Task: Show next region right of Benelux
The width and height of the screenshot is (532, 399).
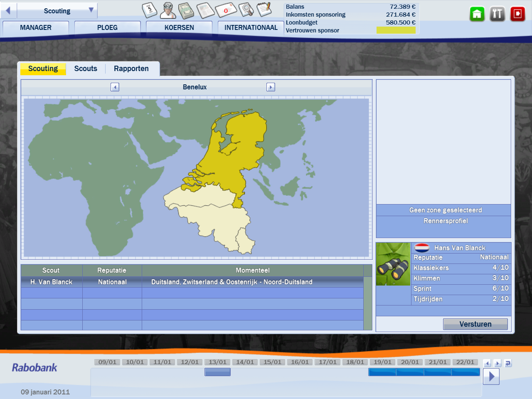Action: pyautogui.click(x=271, y=87)
